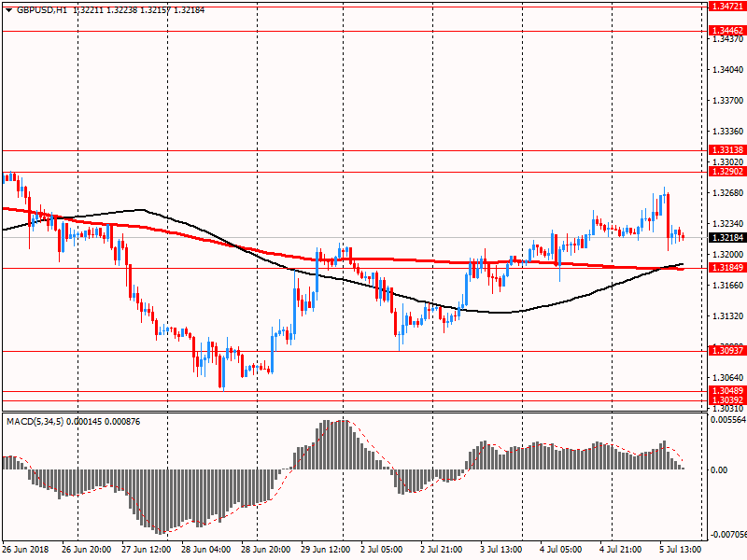Screen dimensions: 747x560
Task: Click the GBPUSD,H1 chart symbol title
Action: pyautogui.click(x=42, y=10)
